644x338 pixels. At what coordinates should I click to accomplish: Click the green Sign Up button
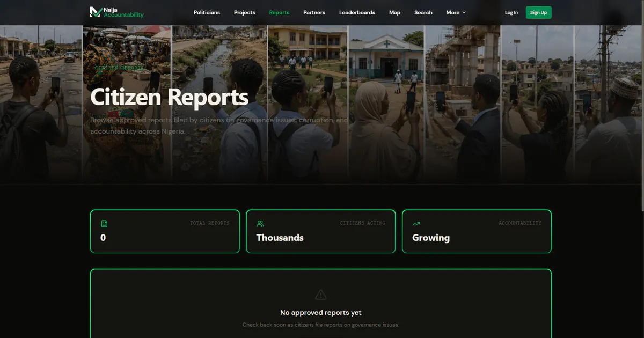538,12
